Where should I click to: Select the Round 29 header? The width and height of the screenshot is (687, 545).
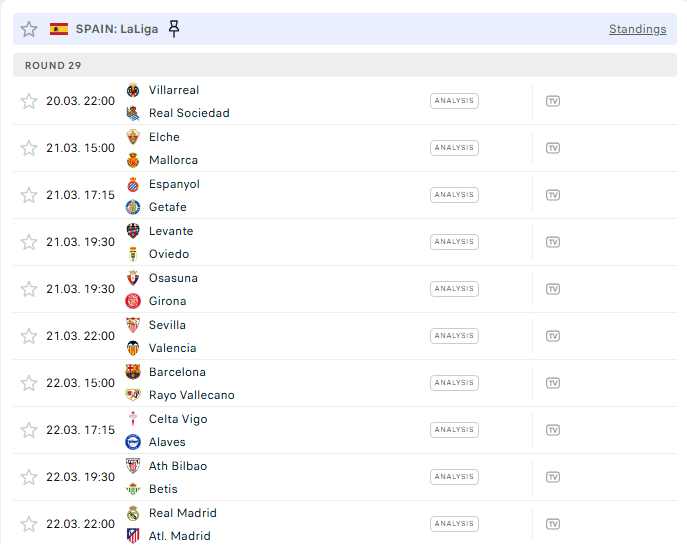(x=54, y=65)
